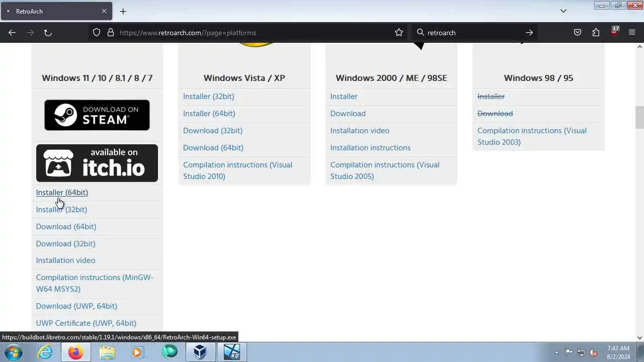Open Visual Studio 2003 compilation instructions

tap(532, 136)
